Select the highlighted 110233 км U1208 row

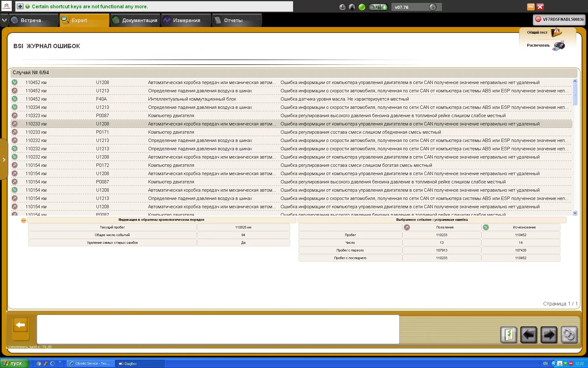pyautogui.click(x=291, y=124)
